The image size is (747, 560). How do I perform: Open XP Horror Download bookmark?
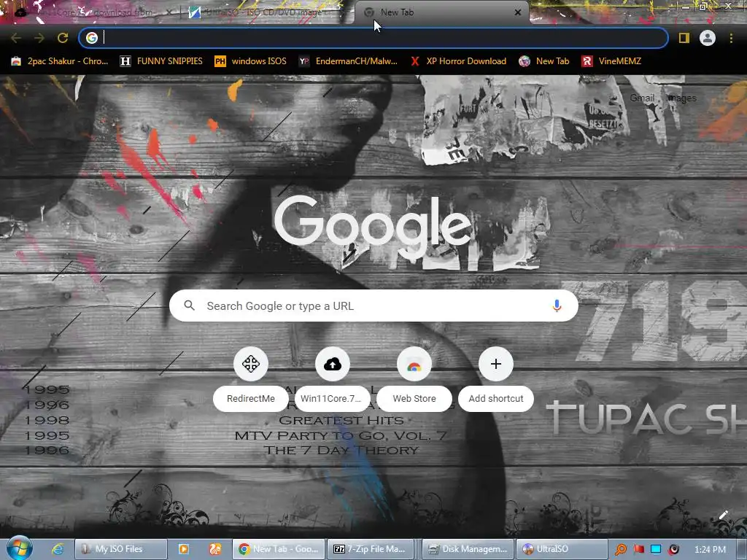(x=458, y=61)
